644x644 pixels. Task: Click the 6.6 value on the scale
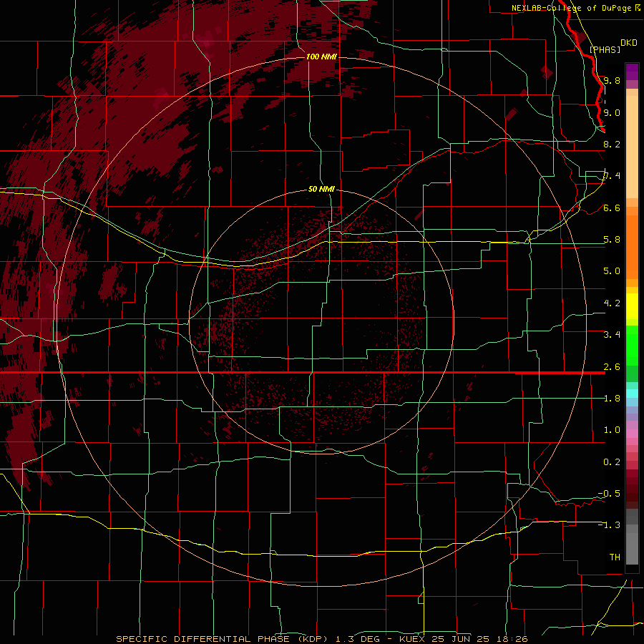pyautogui.click(x=612, y=208)
